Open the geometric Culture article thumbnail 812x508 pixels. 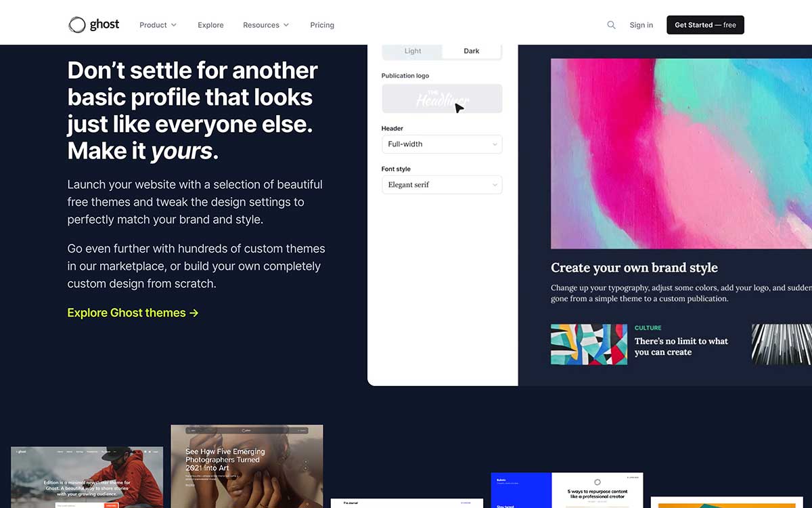click(589, 344)
